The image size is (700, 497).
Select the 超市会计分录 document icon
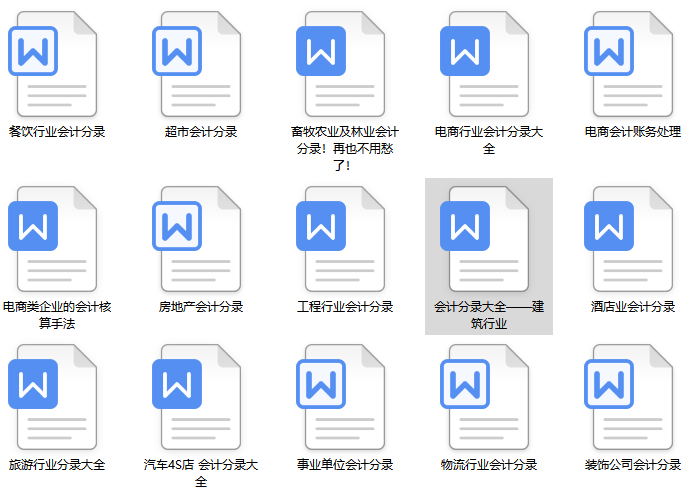[x=197, y=64]
